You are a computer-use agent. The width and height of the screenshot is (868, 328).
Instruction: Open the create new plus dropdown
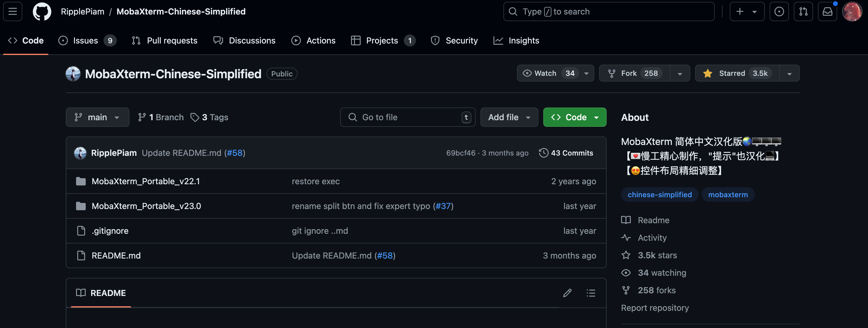coord(747,11)
